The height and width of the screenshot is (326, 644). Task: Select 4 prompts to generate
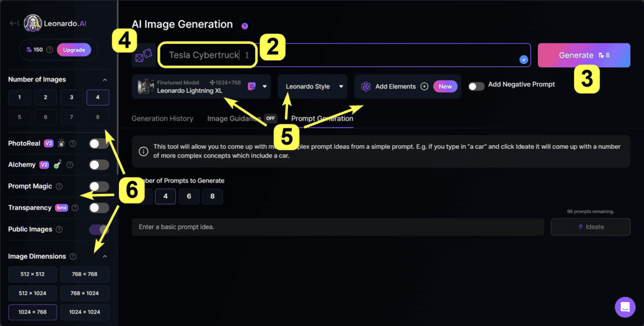[165, 197]
